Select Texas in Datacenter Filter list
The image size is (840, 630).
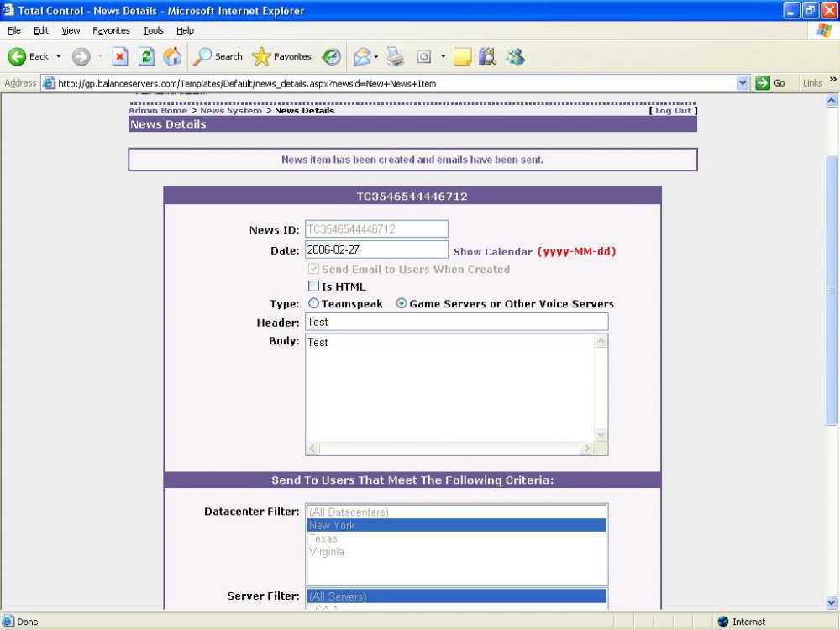pos(323,538)
